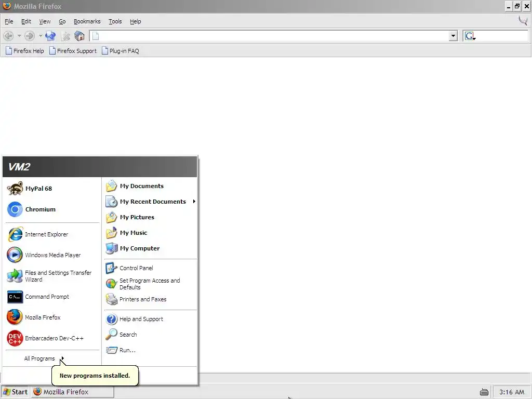Open My Music folder

click(x=150, y=233)
